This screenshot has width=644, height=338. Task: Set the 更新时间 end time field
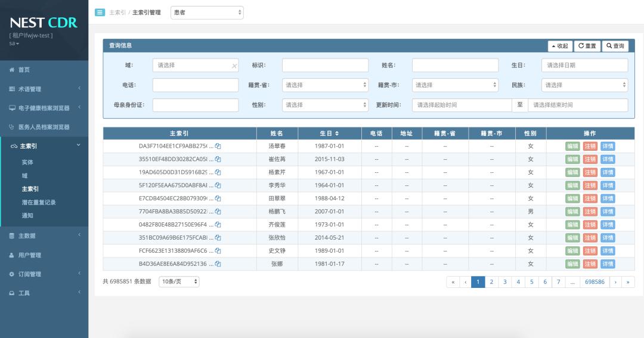click(x=578, y=105)
